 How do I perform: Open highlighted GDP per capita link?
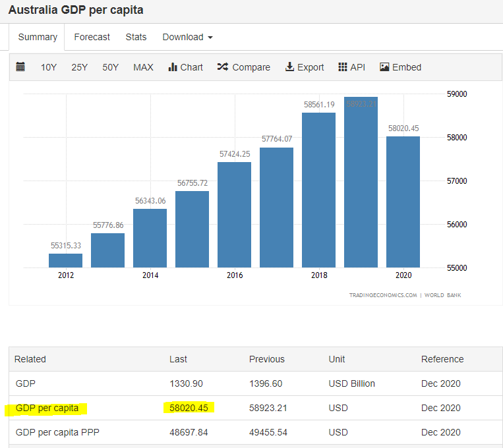[x=47, y=408]
